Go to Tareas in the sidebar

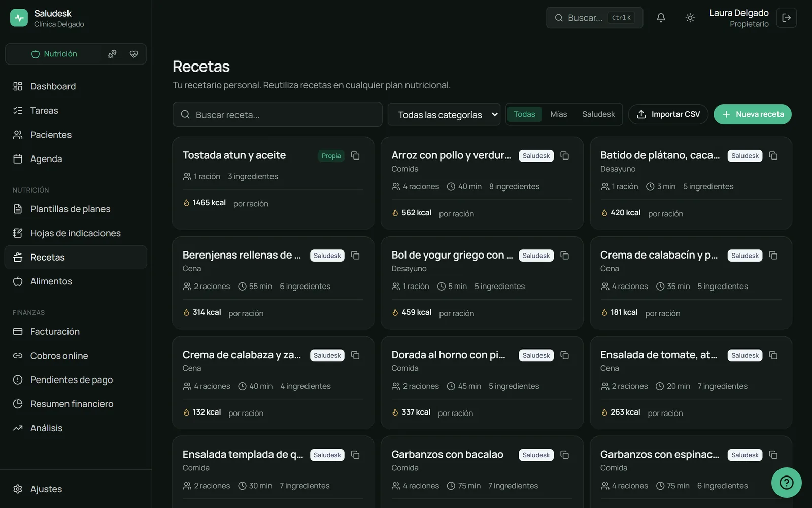76,111
